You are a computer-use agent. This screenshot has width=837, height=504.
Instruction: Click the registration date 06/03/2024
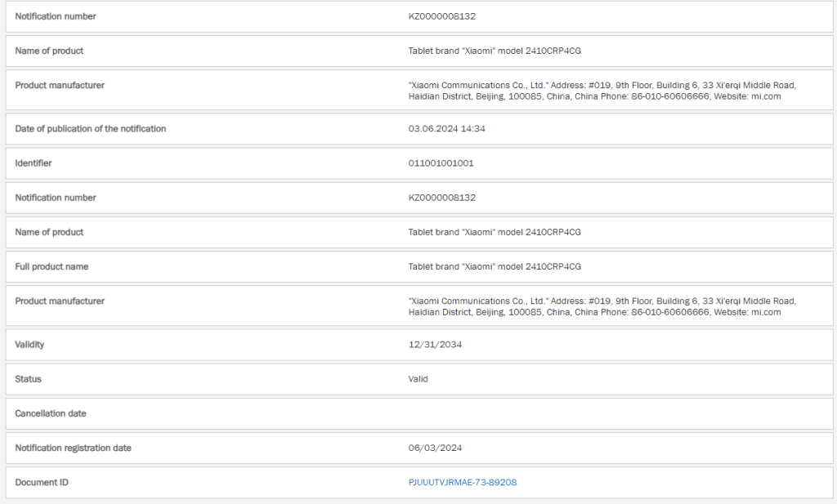pos(435,448)
